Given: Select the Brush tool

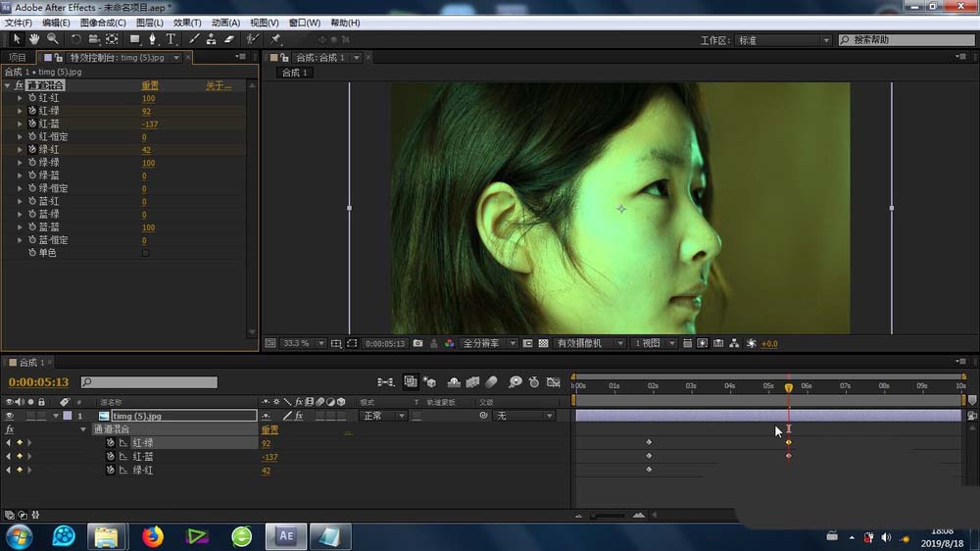Looking at the screenshot, I should click(194, 39).
